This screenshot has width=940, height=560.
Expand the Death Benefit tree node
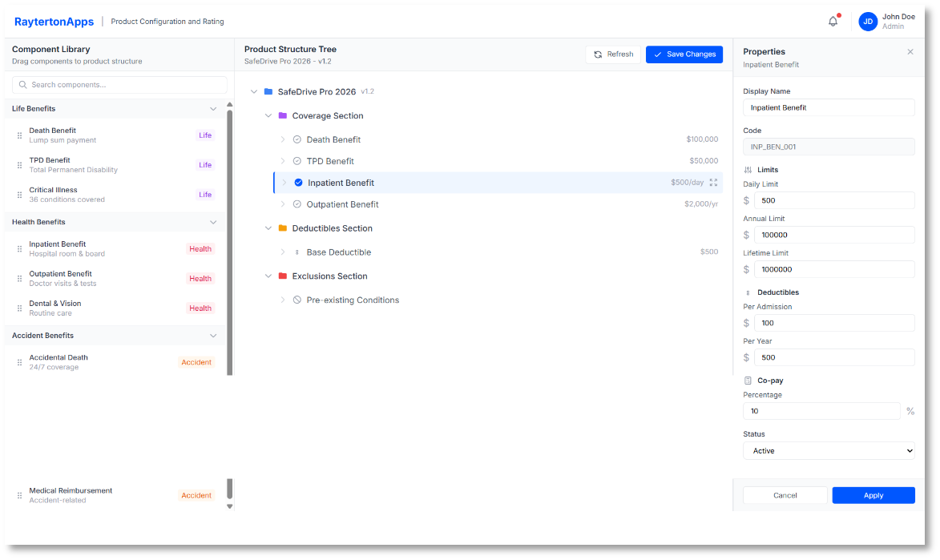click(x=282, y=139)
